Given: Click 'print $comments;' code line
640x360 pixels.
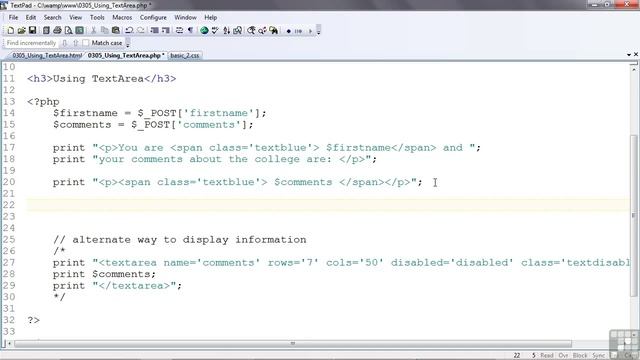Looking at the screenshot, I should 104,274.
